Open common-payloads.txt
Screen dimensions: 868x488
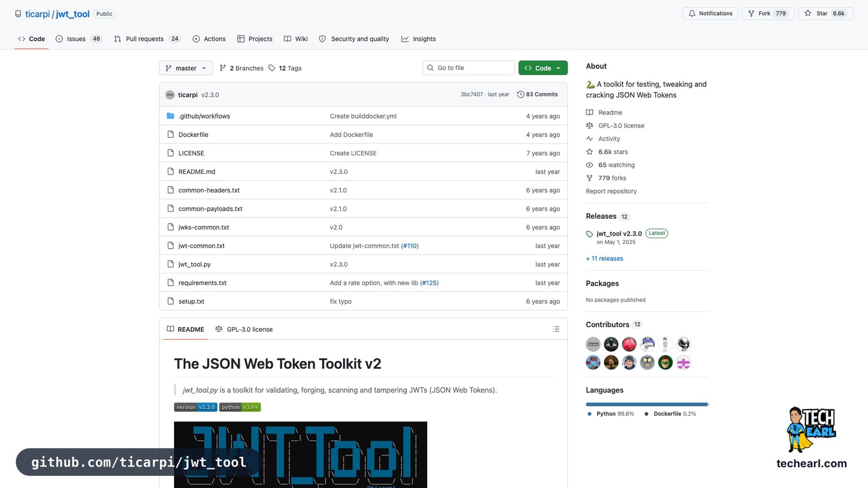pos(210,209)
